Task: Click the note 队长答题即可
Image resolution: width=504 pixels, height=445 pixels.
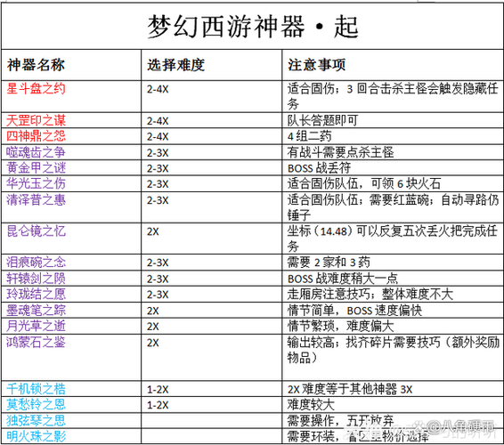Action: 322,120
